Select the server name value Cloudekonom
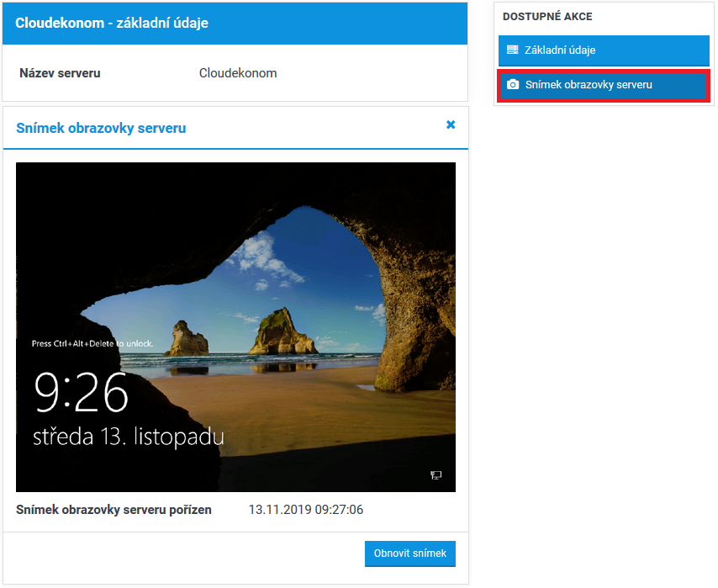The image size is (718, 588). click(x=238, y=73)
